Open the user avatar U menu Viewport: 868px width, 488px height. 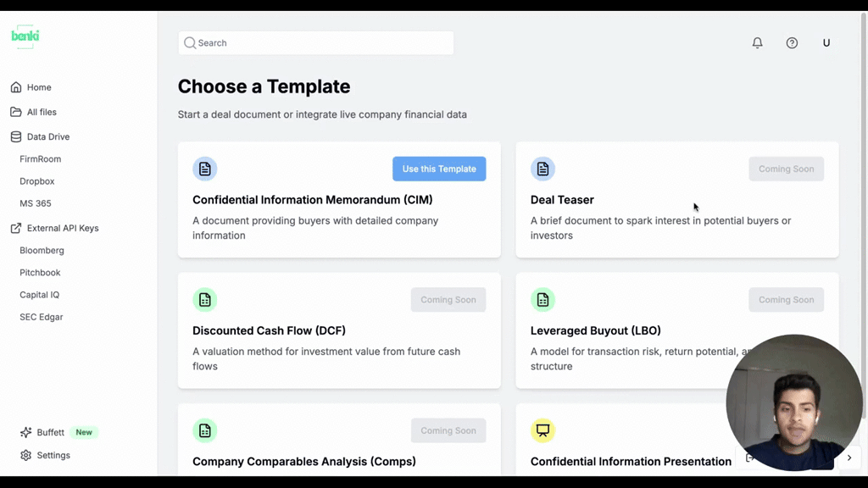[826, 42]
